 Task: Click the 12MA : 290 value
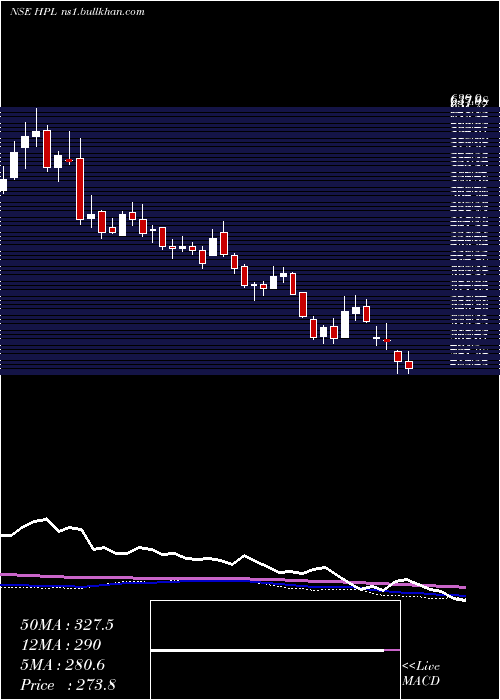tap(61, 645)
